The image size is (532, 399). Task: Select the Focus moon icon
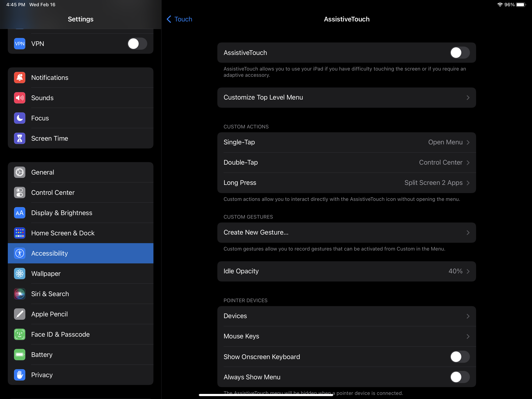(x=19, y=118)
